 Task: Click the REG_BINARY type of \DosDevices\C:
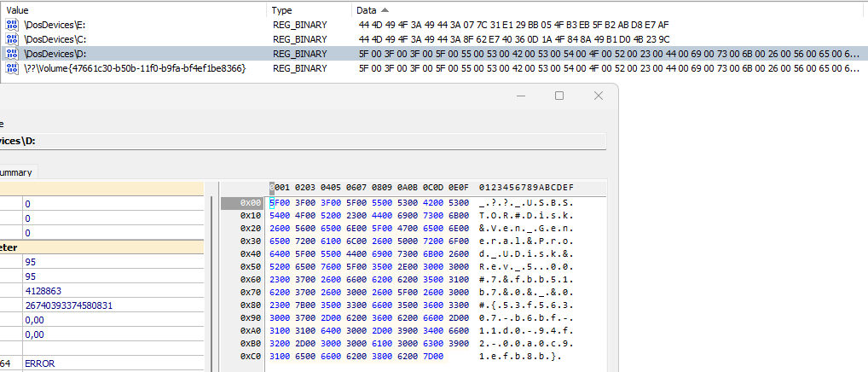point(299,39)
